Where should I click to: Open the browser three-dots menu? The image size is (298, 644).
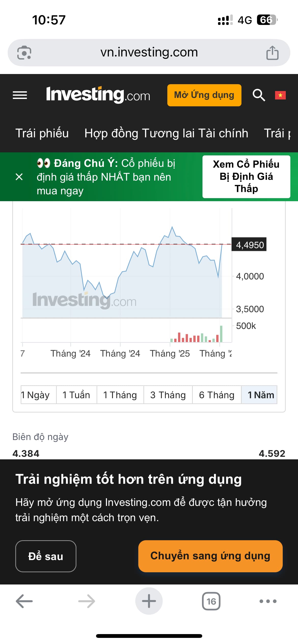[x=268, y=601]
